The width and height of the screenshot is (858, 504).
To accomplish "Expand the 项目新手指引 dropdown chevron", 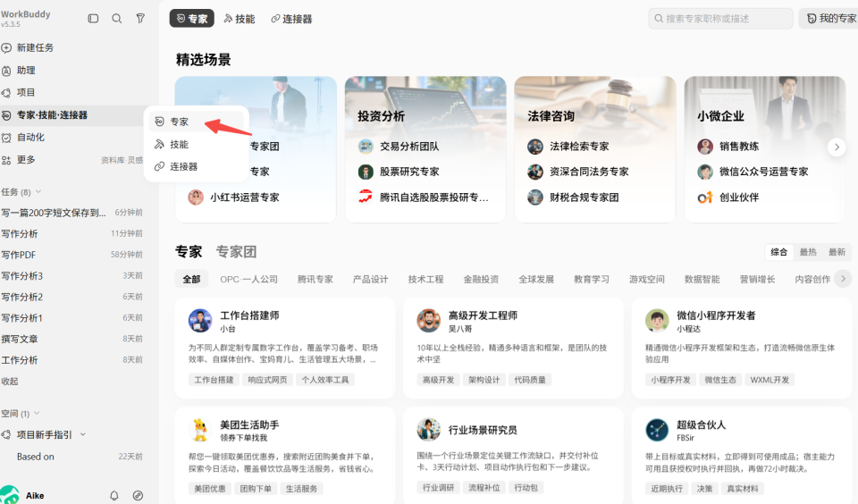I will point(83,434).
